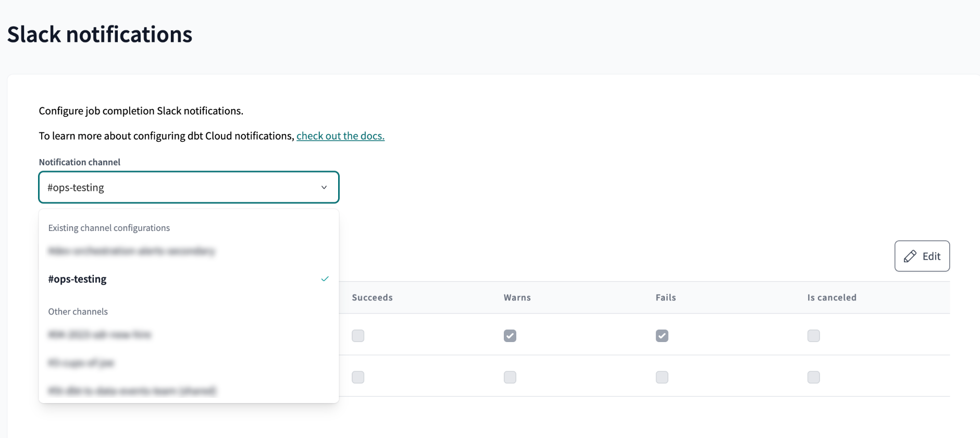Tick the second row Warns checkbox
The image size is (980, 438).
click(x=510, y=377)
